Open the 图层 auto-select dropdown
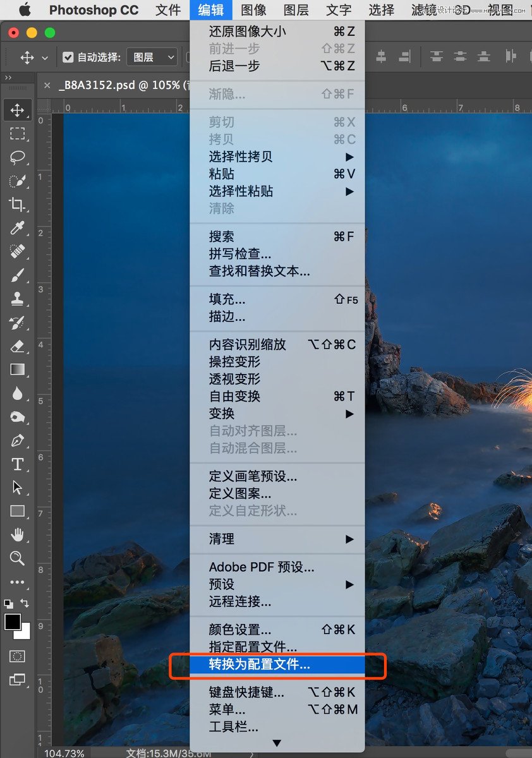This screenshot has width=532, height=758. (151, 56)
